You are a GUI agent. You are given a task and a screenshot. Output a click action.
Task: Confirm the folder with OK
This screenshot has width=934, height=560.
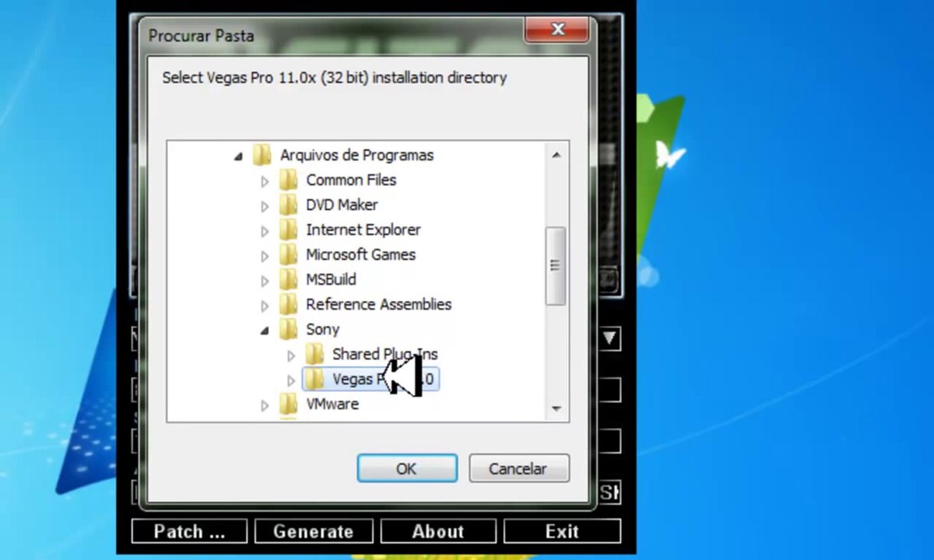pos(407,468)
